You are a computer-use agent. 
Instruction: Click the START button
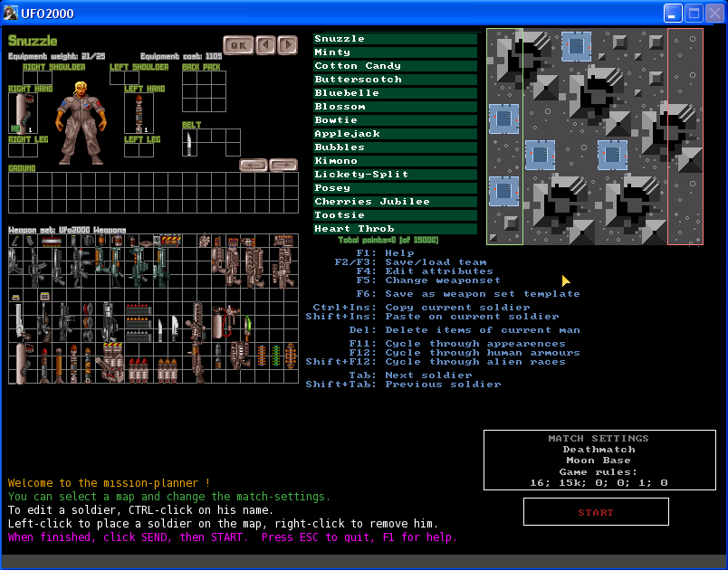coord(596,512)
